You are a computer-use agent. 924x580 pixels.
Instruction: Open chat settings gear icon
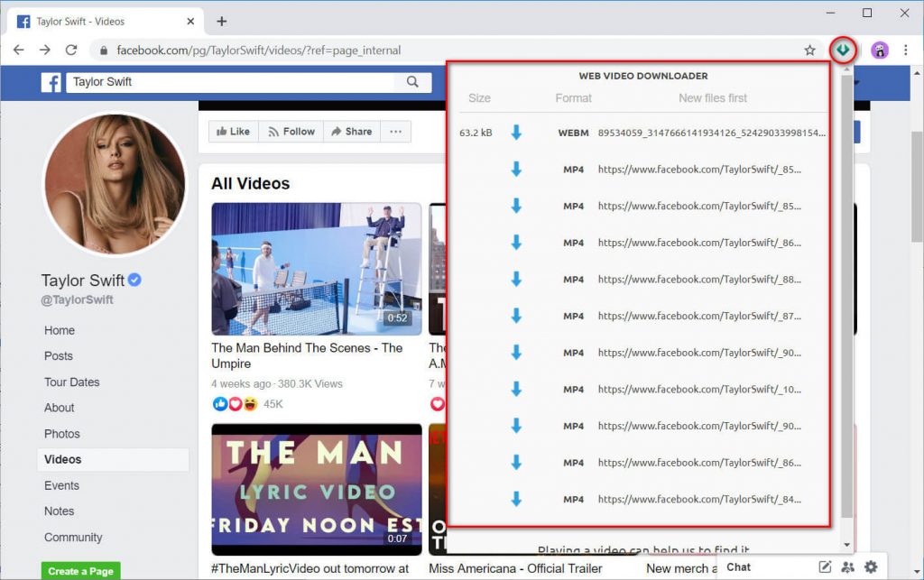871,567
